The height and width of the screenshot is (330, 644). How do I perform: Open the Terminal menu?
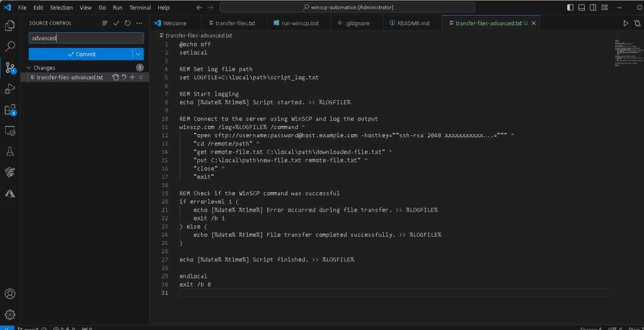point(140,8)
